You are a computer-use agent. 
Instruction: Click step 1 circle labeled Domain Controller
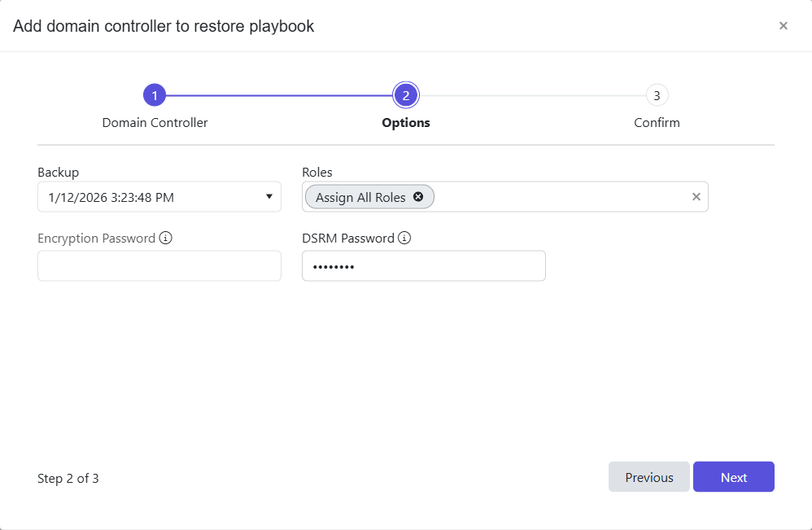click(x=155, y=94)
